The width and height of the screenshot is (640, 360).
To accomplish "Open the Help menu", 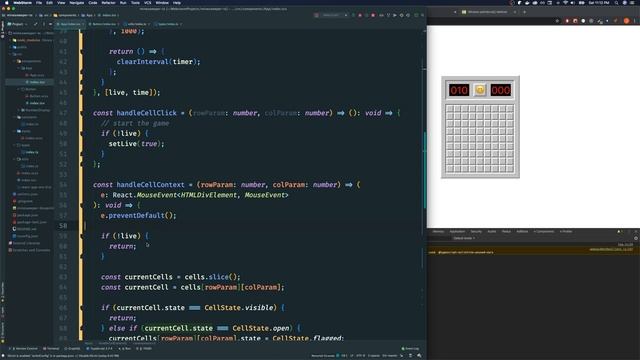I will 177,2.
